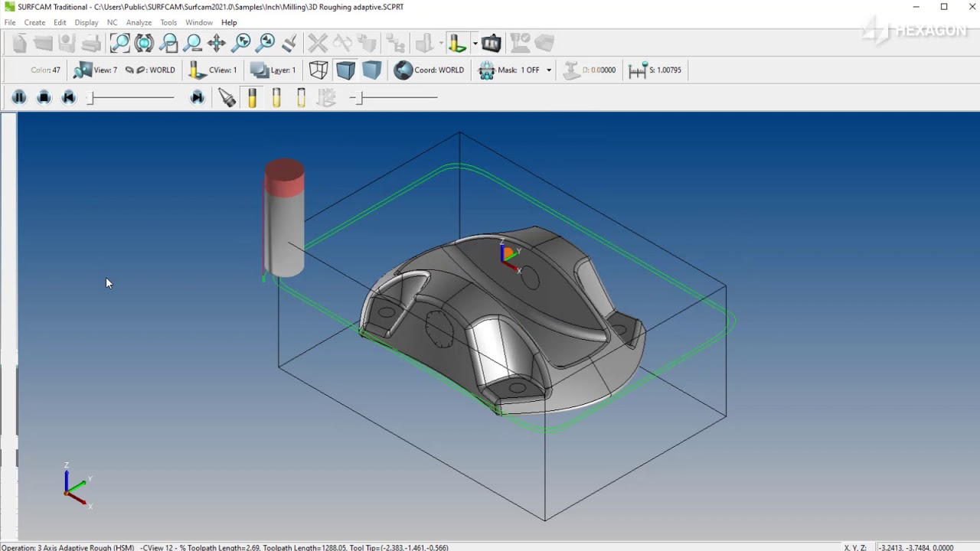
Task: Open the Help menu
Action: click(x=229, y=22)
